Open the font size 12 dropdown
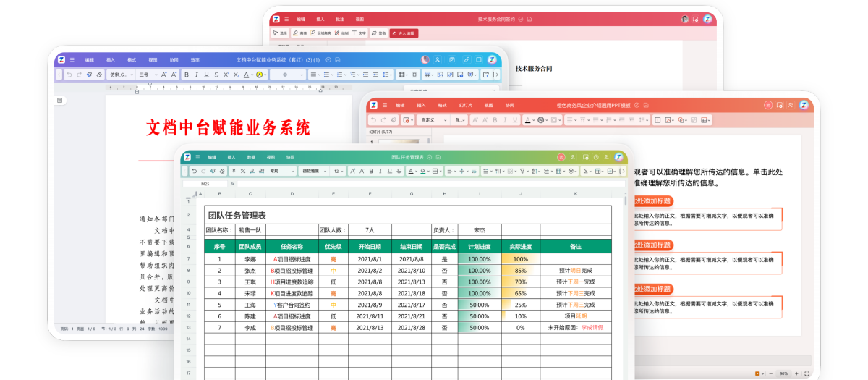868x380 pixels. click(x=339, y=172)
